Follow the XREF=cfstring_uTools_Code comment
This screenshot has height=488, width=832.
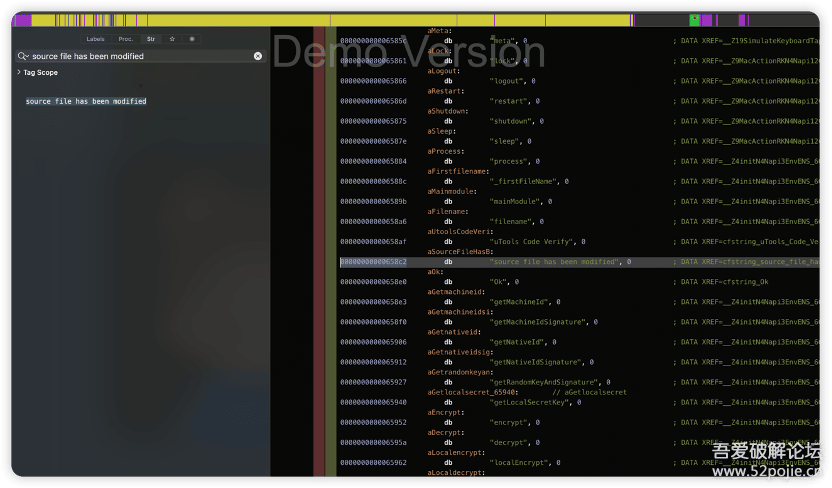[746, 242]
